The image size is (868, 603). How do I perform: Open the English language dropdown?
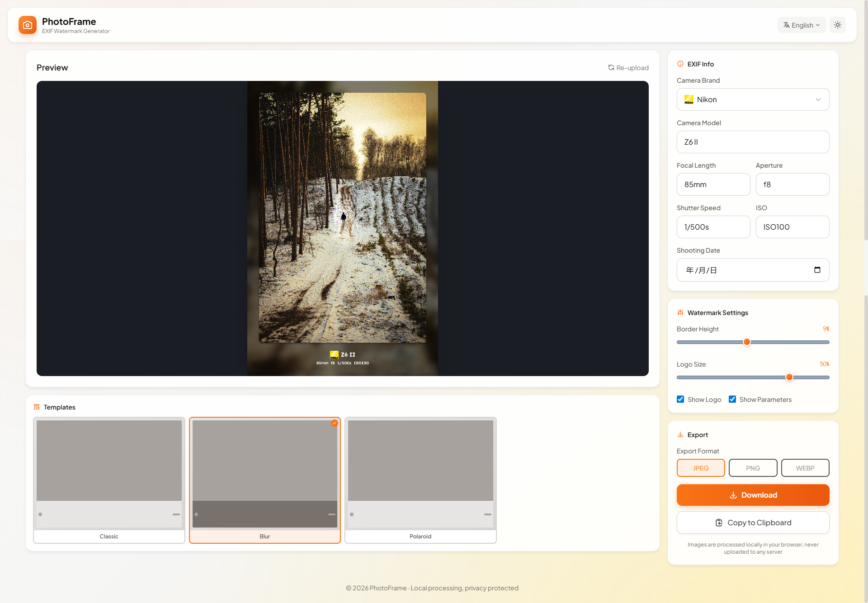click(x=801, y=25)
